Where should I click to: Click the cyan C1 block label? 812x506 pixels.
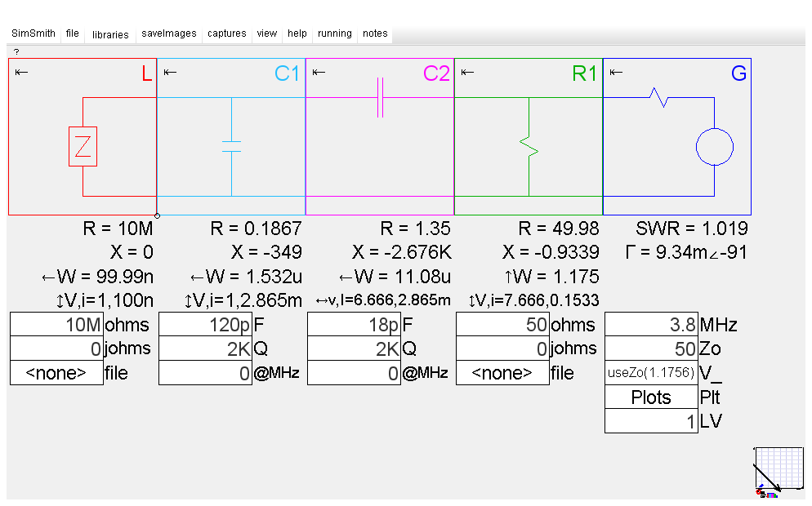tap(287, 73)
